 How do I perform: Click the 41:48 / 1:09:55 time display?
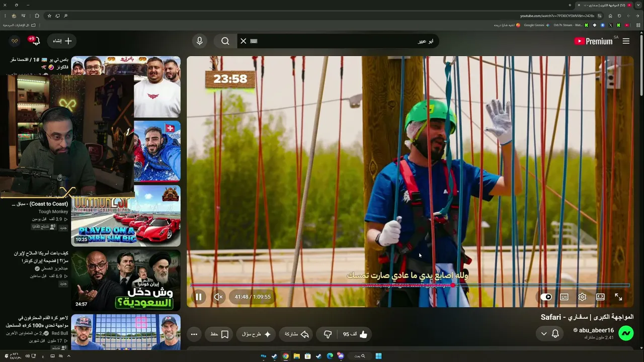[x=253, y=297]
